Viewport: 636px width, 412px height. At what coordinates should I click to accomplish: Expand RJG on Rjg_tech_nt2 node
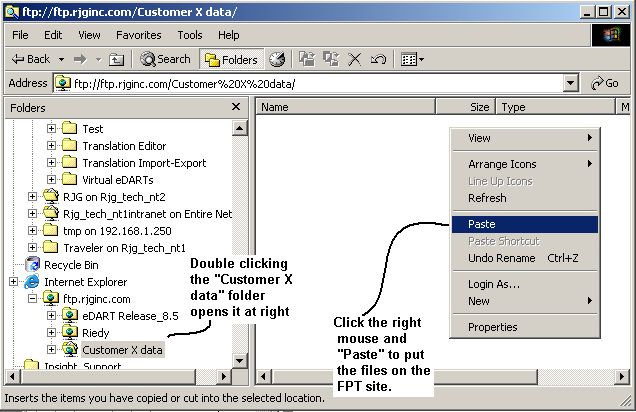32,197
